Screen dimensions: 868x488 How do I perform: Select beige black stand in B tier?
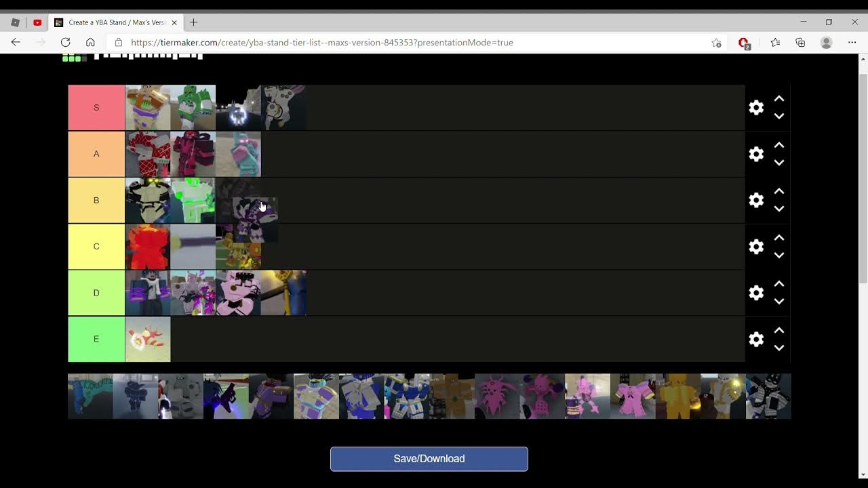click(x=148, y=200)
